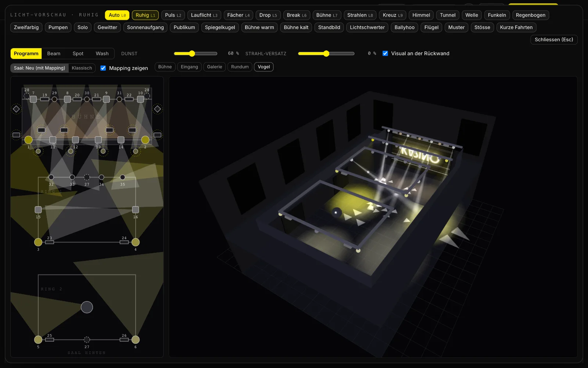Click Schliessen (Esc) to close preview

[554, 39]
